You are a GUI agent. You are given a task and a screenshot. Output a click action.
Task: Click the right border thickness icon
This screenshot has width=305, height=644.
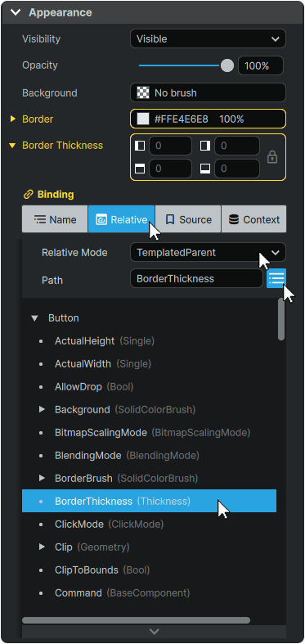(205, 146)
